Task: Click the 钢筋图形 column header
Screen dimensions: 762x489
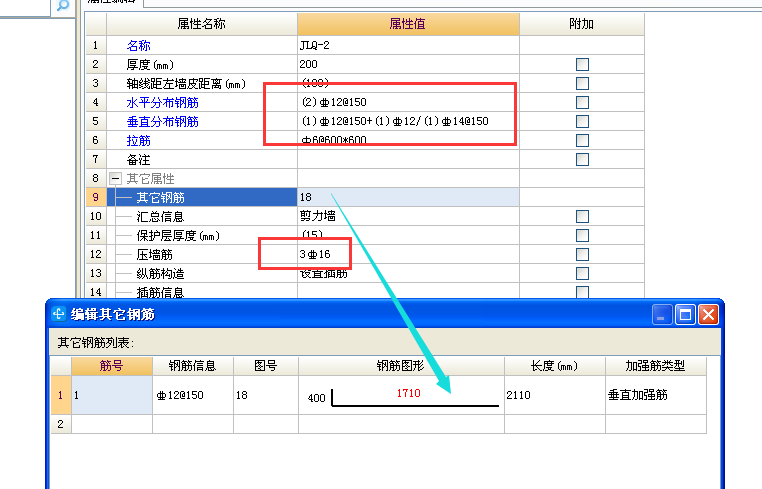Action: (x=401, y=366)
